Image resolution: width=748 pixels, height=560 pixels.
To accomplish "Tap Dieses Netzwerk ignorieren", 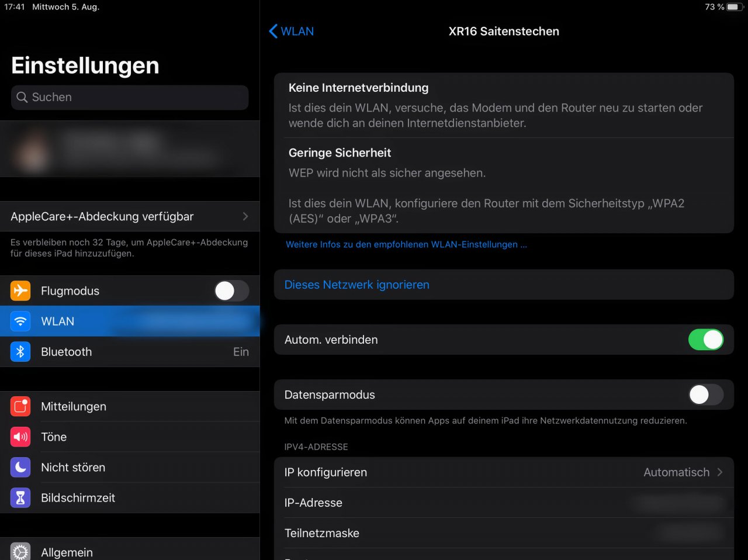I will coord(504,285).
